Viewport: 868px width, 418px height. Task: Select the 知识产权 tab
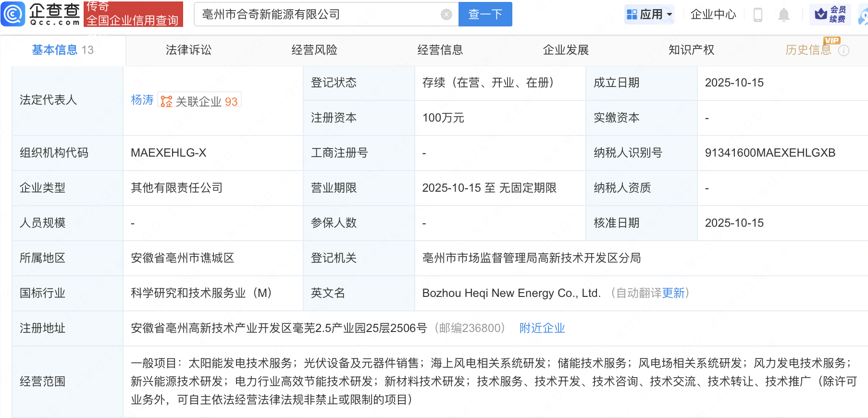pos(691,50)
